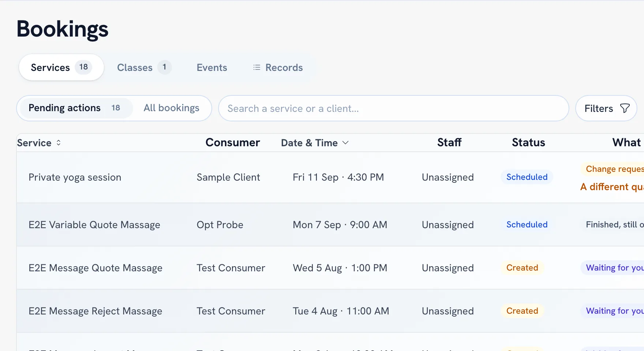
Task: Open E2E Message Reject Massage booking
Action: coord(96,311)
